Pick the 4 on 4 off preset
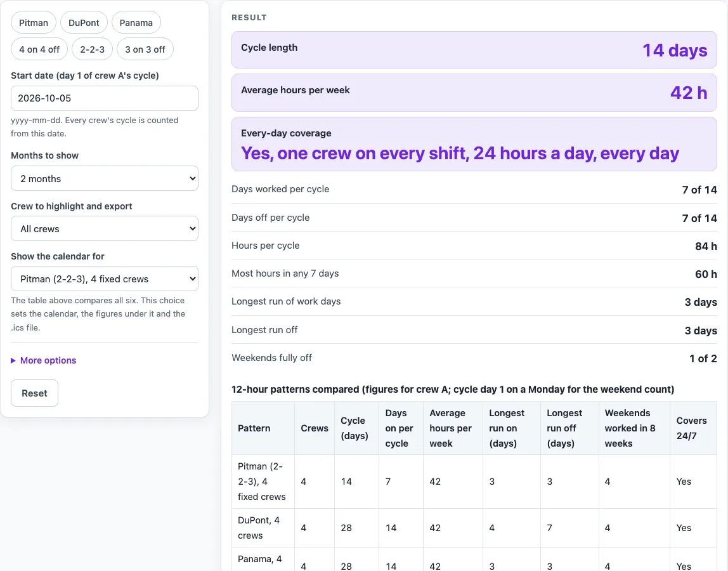Viewport: 728px width, 571px height. click(39, 49)
